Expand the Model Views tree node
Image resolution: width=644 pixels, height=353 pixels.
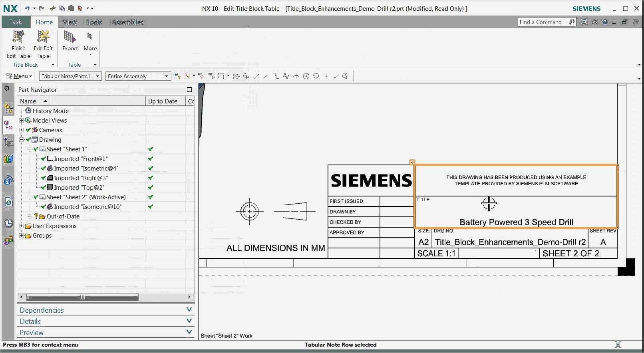pyautogui.click(x=22, y=120)
